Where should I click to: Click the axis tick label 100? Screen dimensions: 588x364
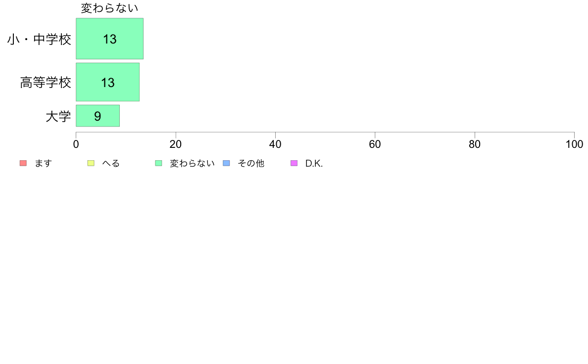574,144
